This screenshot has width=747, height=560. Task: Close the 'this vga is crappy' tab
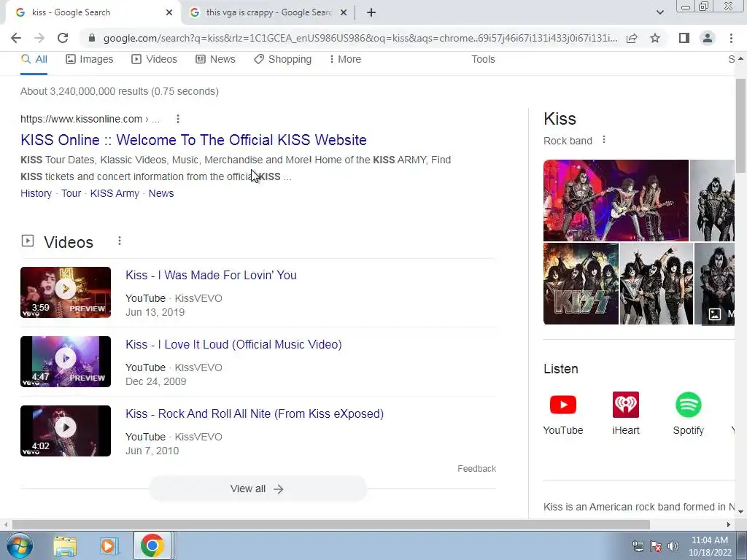click(x=344, y=13)
